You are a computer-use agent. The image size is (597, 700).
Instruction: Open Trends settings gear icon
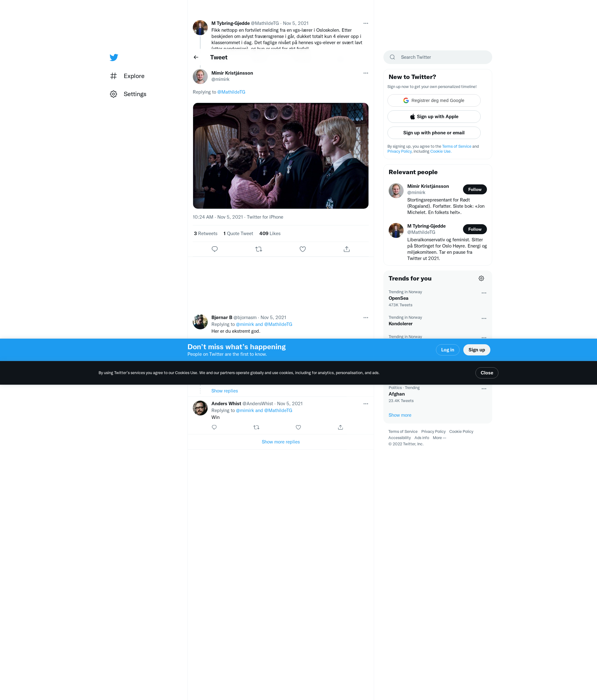tap(481, 278)
